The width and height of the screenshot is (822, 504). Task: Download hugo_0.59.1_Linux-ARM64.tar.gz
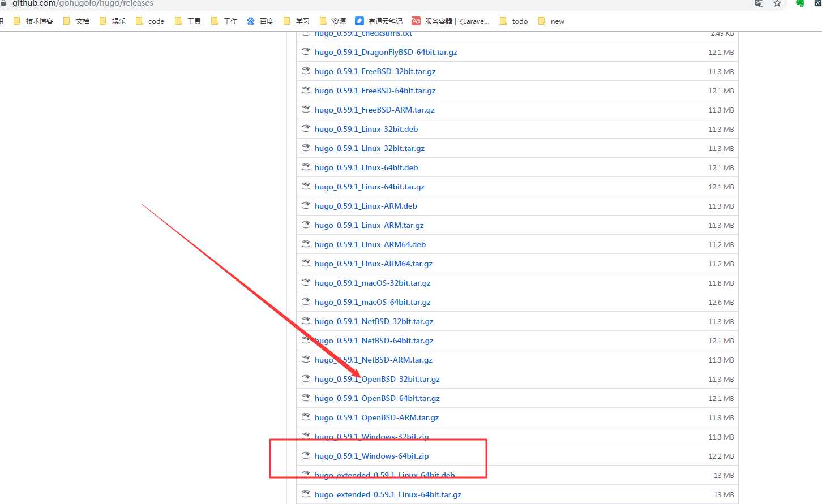click(x=373, y=264)
